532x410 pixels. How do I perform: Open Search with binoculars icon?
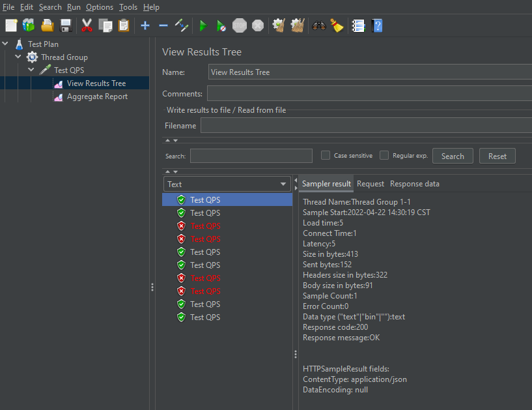point(319,25)
